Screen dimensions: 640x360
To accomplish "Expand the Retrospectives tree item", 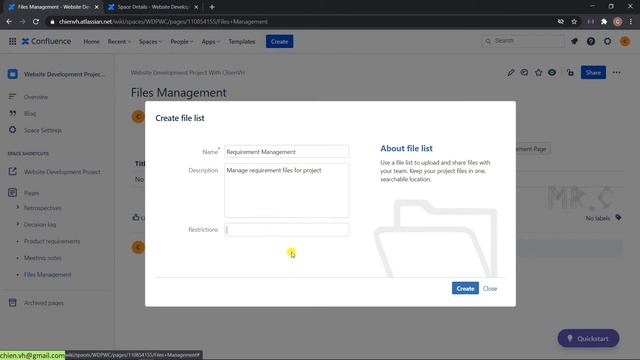I will 18,207.
